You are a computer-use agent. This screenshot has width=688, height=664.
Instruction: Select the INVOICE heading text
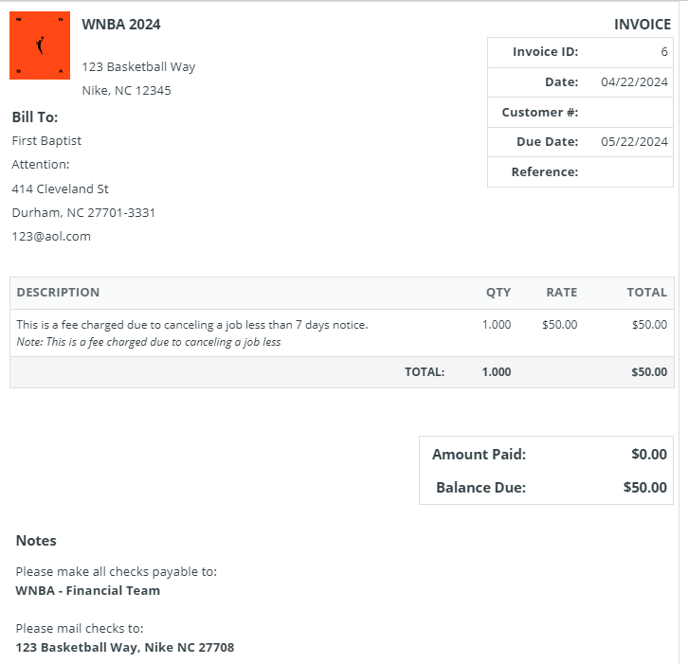(641, 24)
